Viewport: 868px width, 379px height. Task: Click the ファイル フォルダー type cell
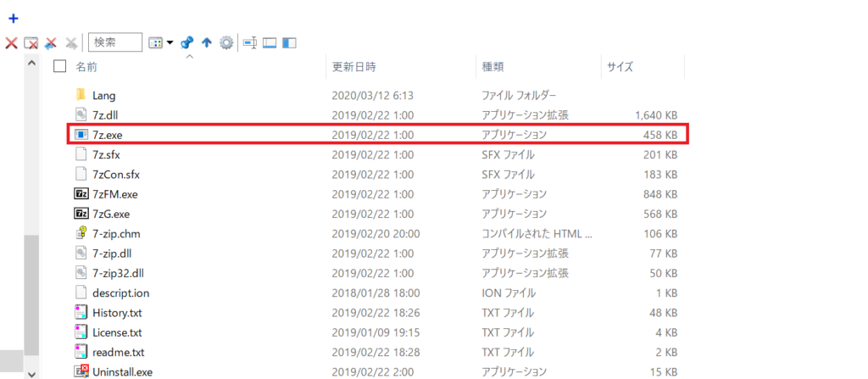(519, 95)
